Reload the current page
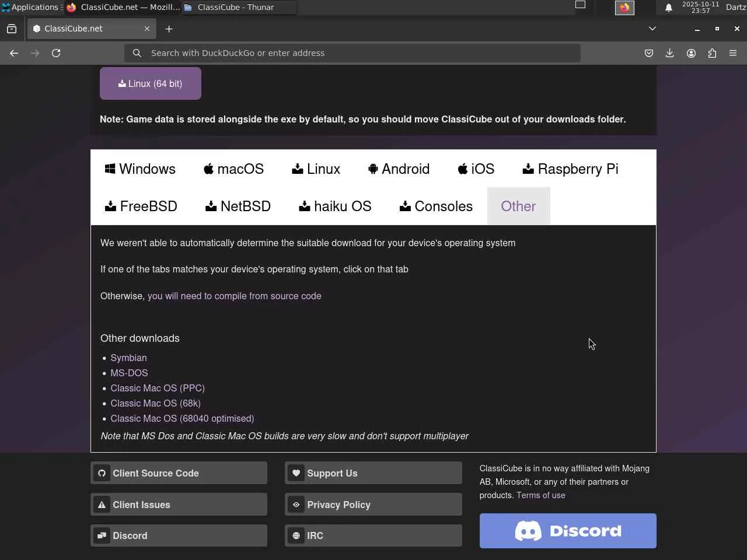 click(x=56, y=53)
